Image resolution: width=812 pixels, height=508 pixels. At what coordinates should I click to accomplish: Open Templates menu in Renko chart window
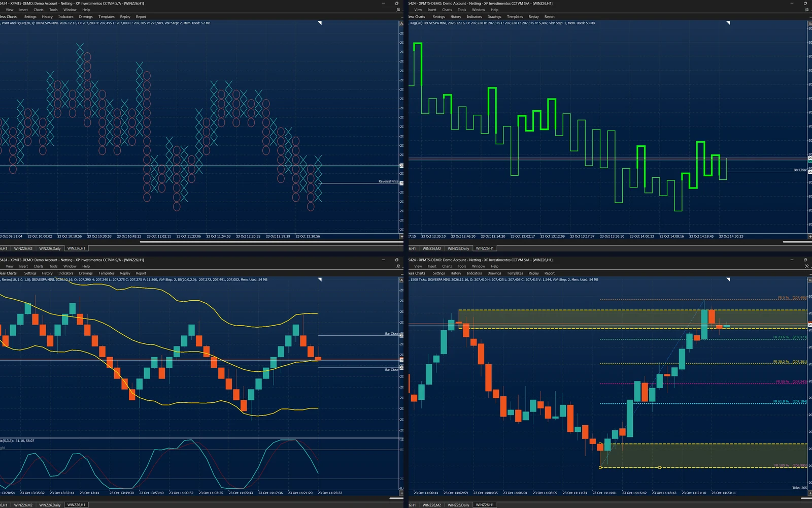tap(107, 273)
